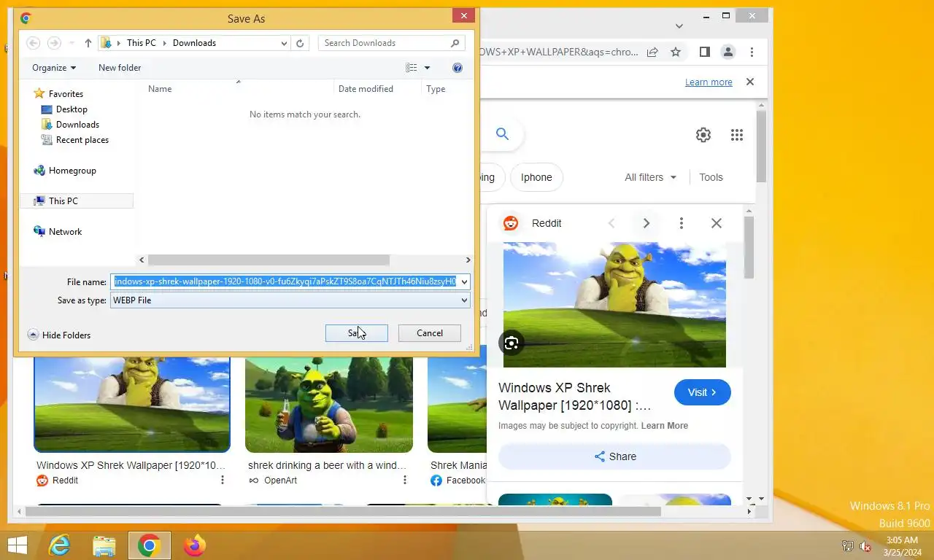The width and height of the screenshot is (934, 560).
Task: Click the Google search magnifier icon
Action: (x=502, y=133)
